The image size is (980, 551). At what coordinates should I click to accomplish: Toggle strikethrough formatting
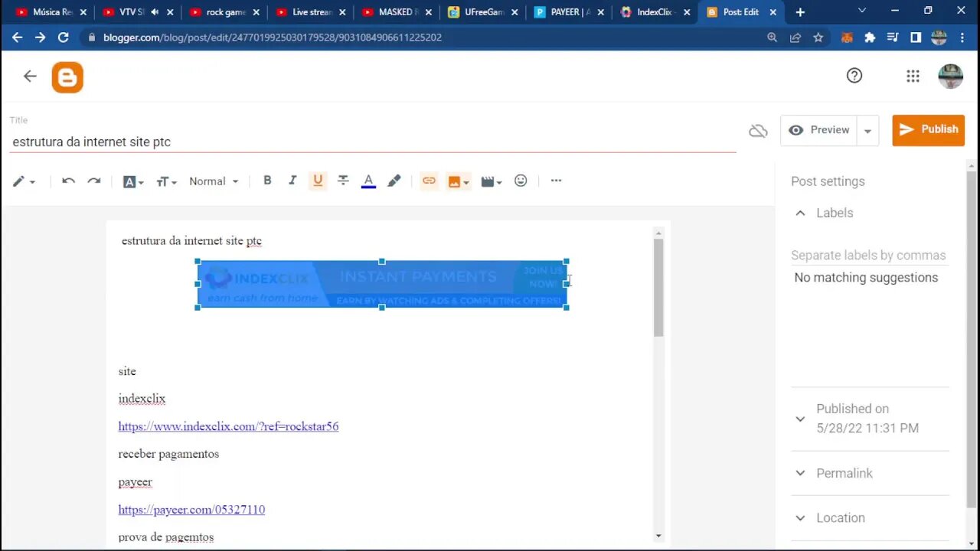tap(343, 181)
